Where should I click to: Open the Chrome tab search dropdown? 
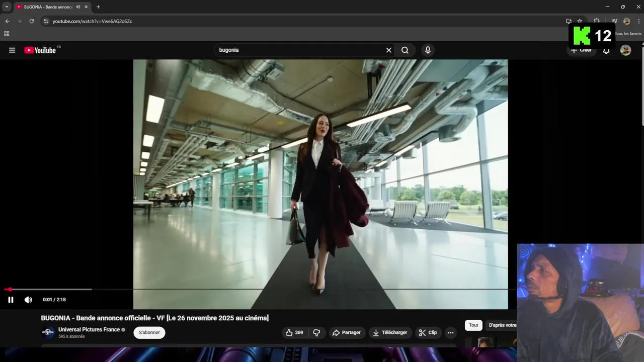(x=7, y=7)
